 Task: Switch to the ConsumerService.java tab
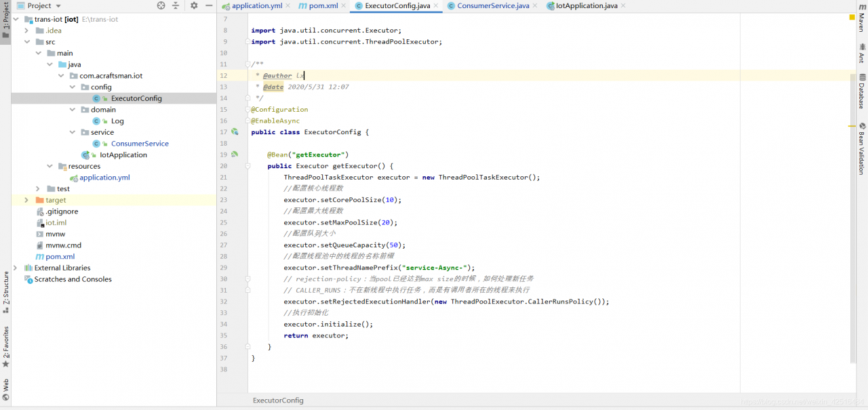[x=492, y=6]
